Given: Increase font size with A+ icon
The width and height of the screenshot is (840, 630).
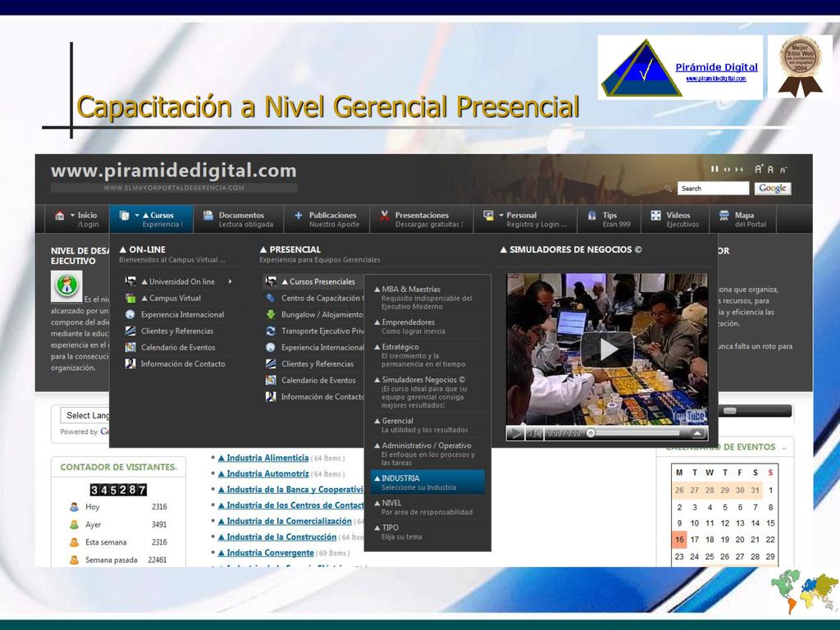Looking at the screenshot, I should pyautogui.click(x=759, y=169).
